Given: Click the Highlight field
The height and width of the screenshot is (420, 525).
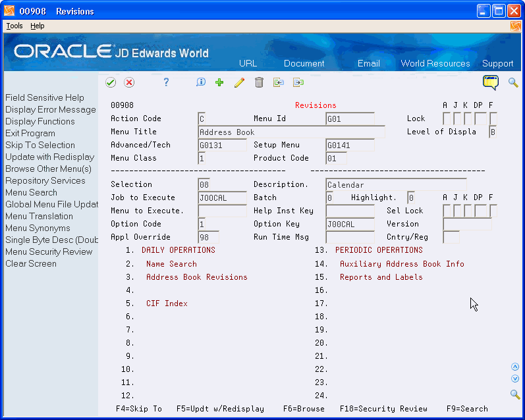Looking at the screenshot, I should (411, 197).
